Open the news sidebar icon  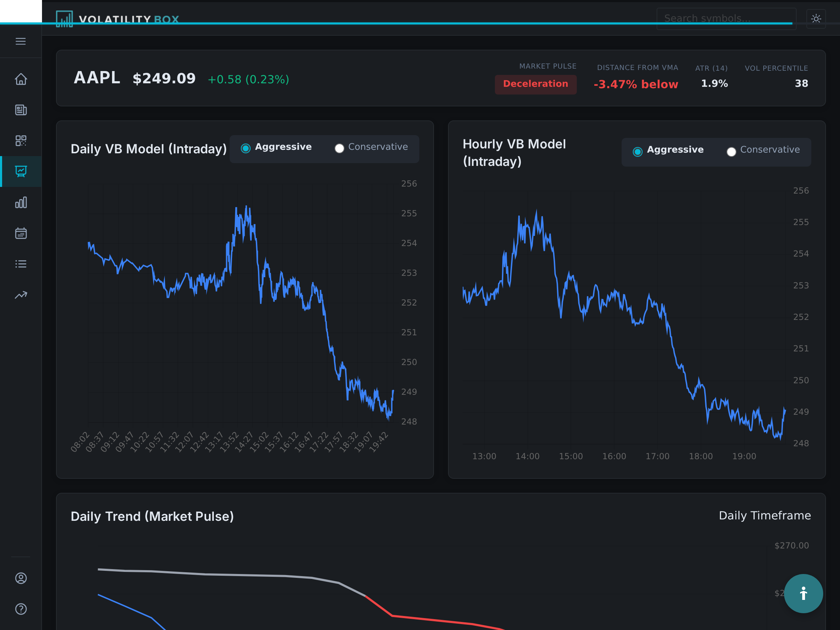click(x=21, y=110)
